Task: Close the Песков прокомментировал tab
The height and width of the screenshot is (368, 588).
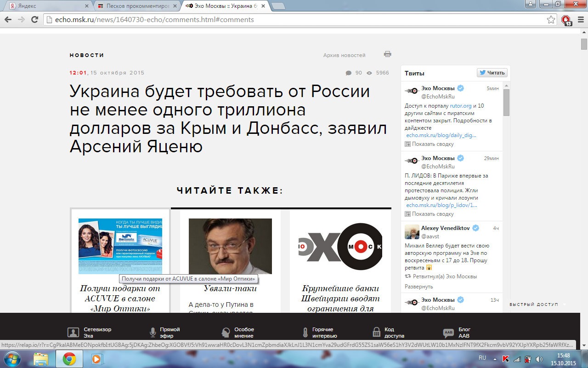Action: pos(174,6)
